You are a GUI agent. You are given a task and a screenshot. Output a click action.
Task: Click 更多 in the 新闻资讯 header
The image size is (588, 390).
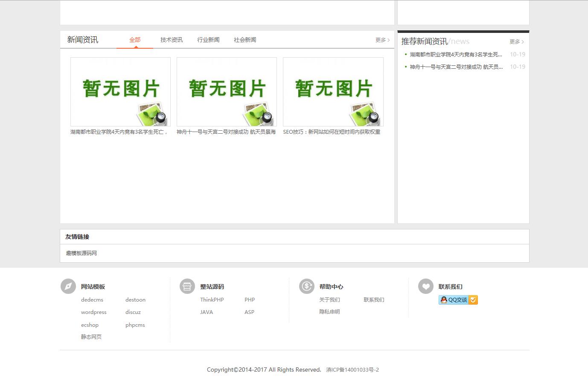382,40
